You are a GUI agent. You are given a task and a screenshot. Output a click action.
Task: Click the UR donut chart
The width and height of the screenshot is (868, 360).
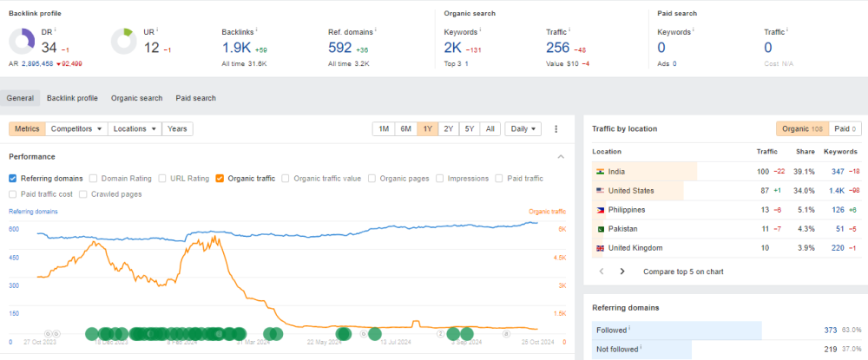click(x=124, y=42)
